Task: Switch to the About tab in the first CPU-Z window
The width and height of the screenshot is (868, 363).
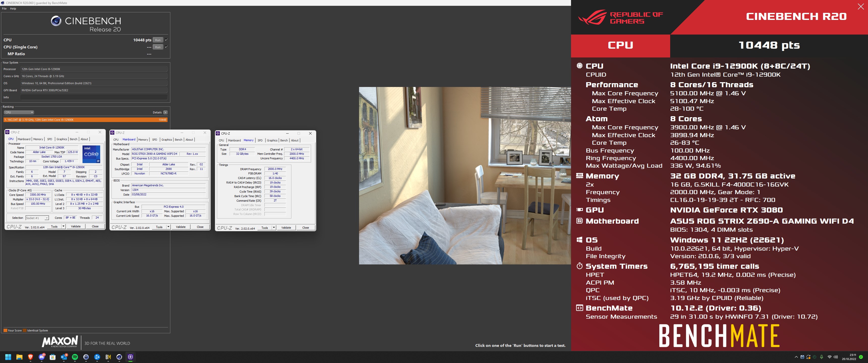Action: point(84,139)
